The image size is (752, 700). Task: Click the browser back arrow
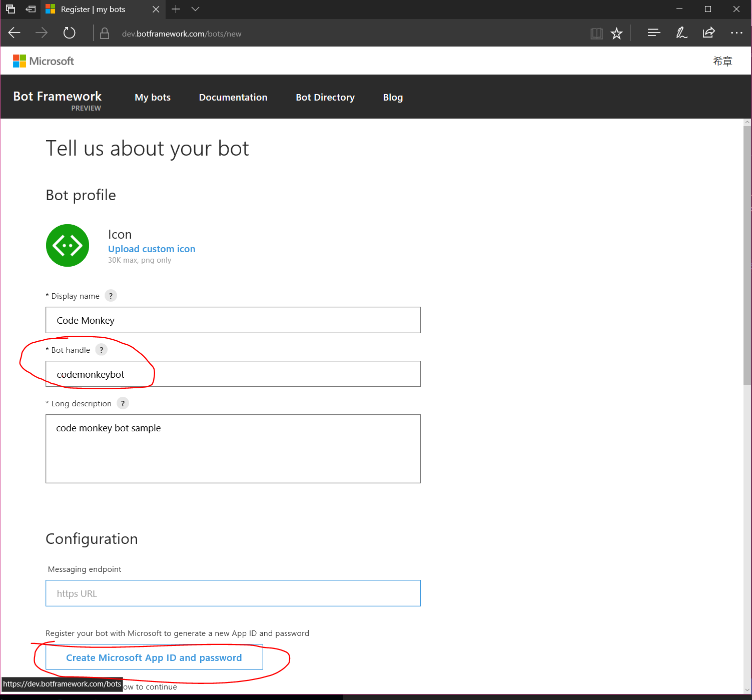pos(14,33)
